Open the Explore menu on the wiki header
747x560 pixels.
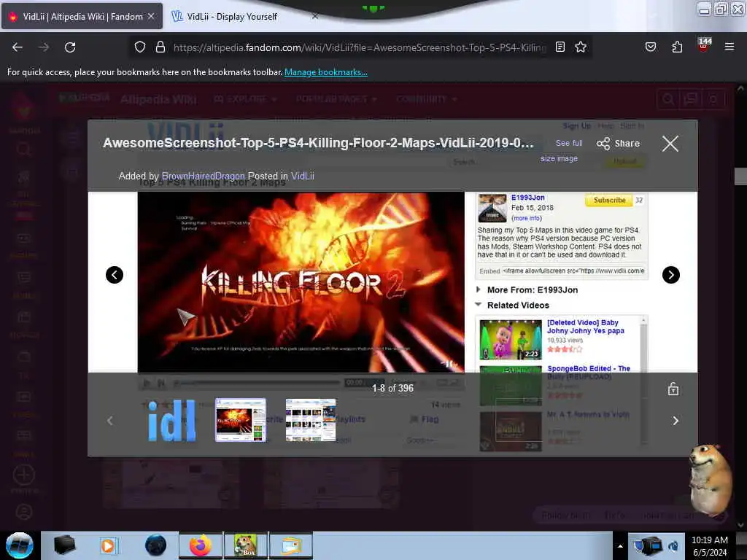tap(245, 99)
